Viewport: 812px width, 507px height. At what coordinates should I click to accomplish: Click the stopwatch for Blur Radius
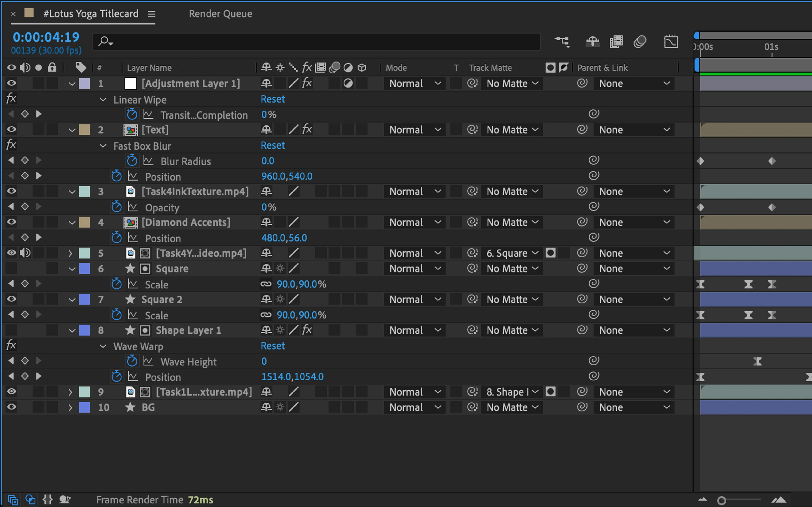tap(132, 160)
